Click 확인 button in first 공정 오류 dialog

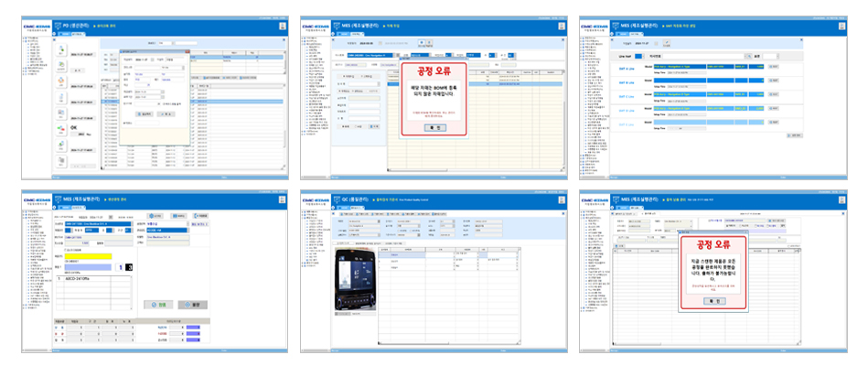point(434,127)
